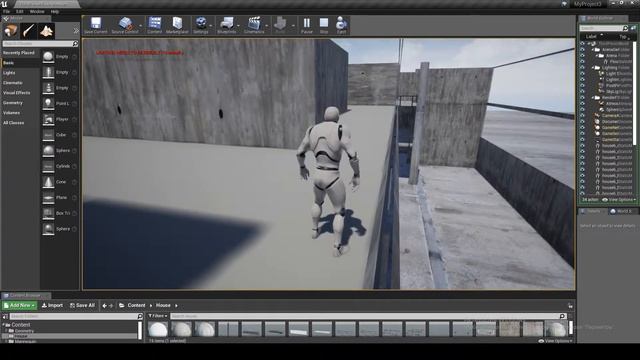Open the Blueprints dropdown arrow
Image resolution: width=640 pixels, height=360 pixels.
238,25
